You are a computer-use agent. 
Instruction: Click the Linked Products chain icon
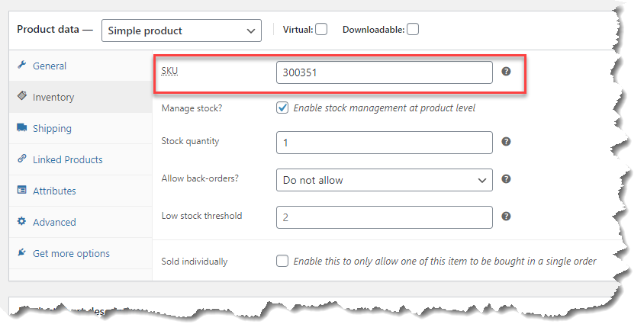[x=21, y=159]
